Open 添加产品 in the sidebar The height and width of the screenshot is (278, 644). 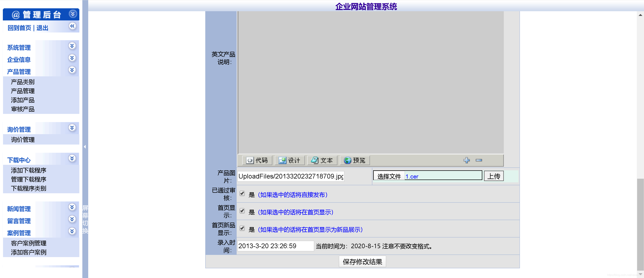(23, 100)
